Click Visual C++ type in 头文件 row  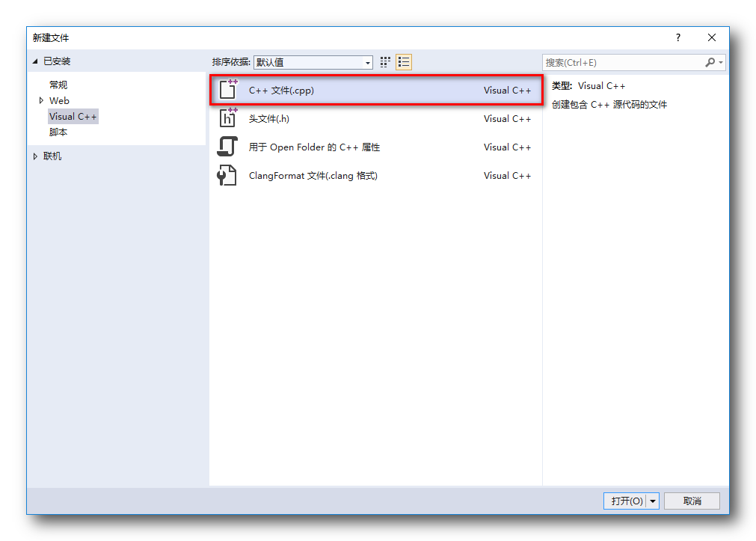pos(507,119)
